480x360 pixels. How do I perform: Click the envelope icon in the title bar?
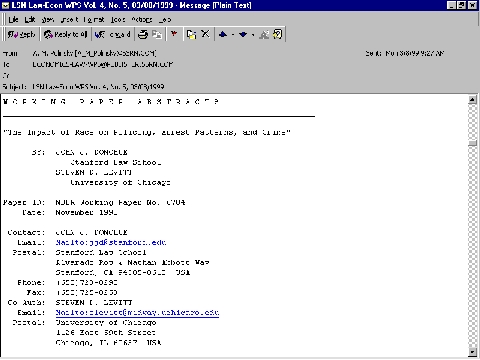(5, 5)
